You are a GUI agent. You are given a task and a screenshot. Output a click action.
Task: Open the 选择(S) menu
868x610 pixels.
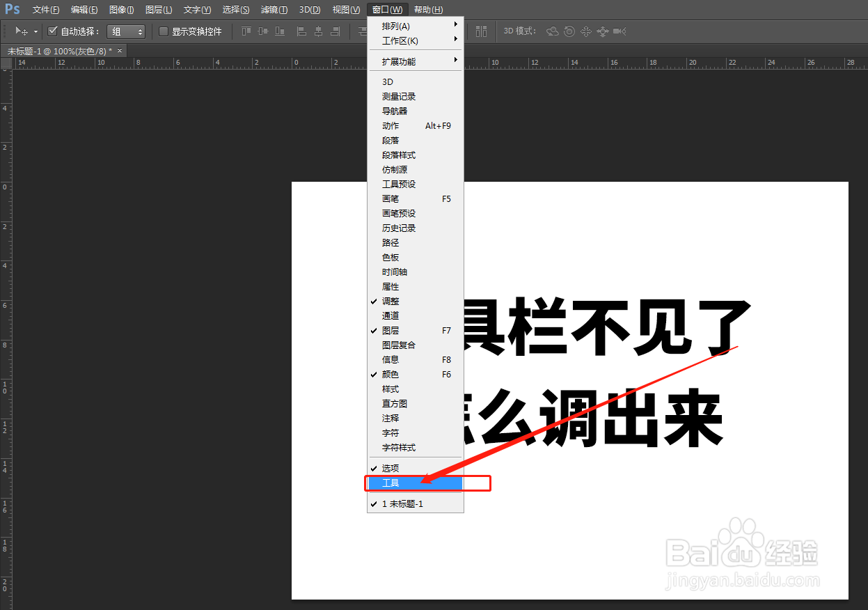pos(236,10)
